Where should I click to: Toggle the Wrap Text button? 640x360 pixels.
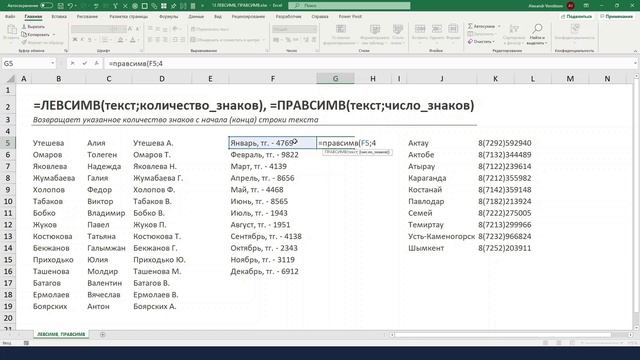(x=210, y=29)
